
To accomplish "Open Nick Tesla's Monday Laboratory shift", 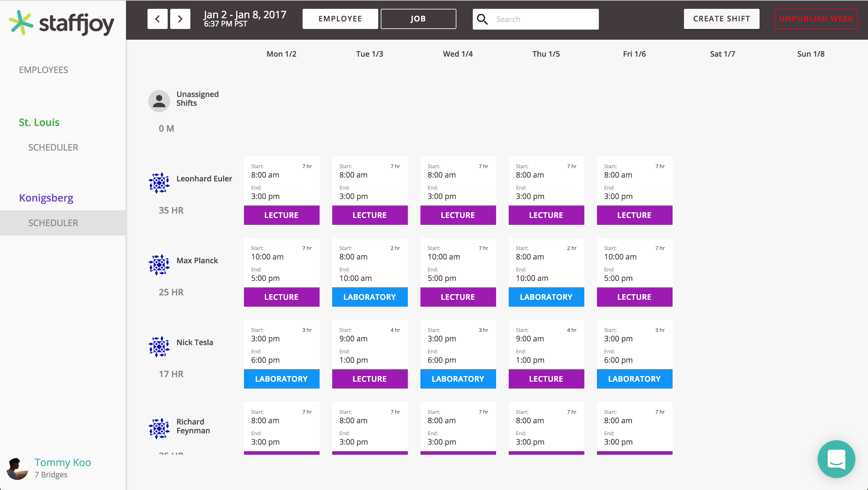I will click(x=281, y=354).
